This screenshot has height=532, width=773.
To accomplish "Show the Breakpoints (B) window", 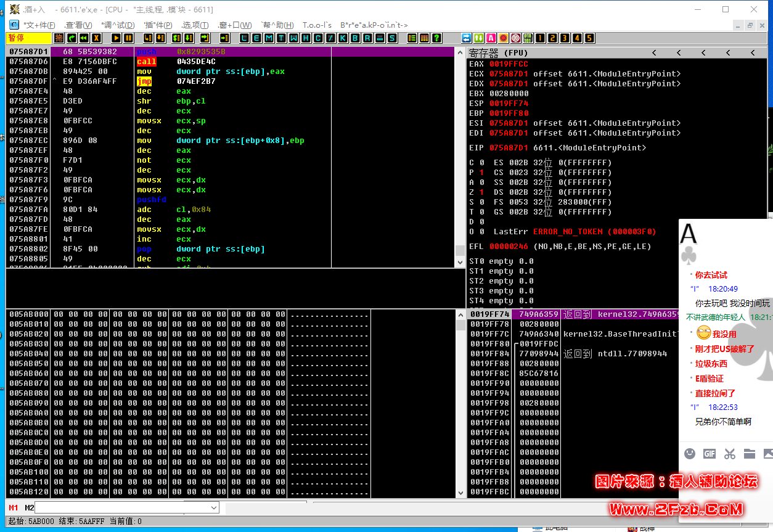I will [355, 38].
